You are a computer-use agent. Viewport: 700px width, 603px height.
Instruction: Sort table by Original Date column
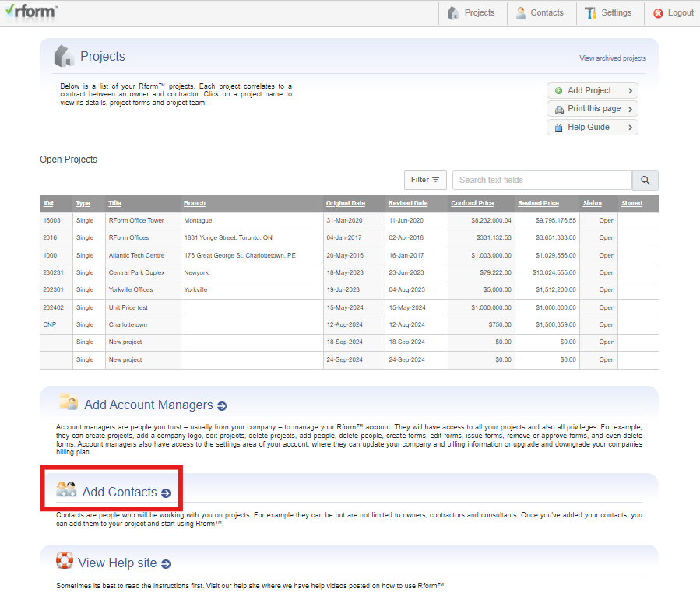346,203
